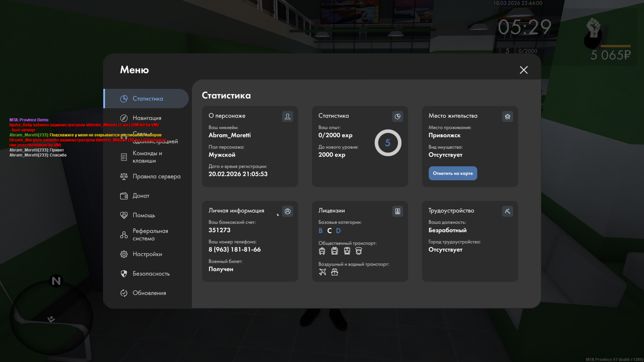Close the Меню window with X
Screen dimensions: 644x362
pos(524,70)
